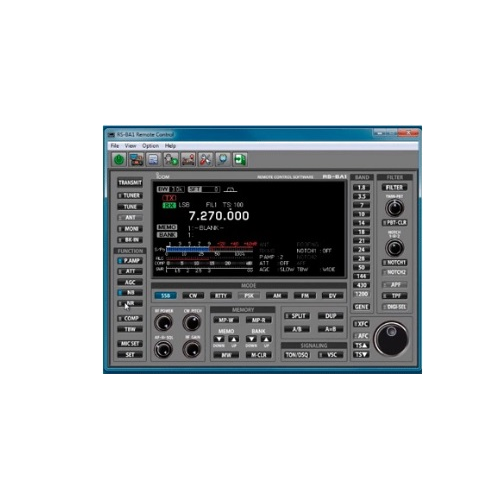Click the TS up arrow button

tap(361, 345)
